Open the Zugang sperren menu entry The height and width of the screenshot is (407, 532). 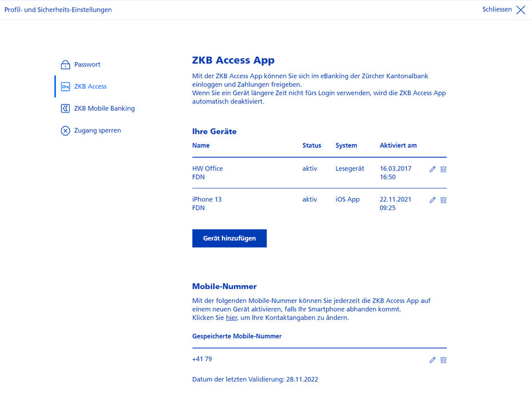98,131
